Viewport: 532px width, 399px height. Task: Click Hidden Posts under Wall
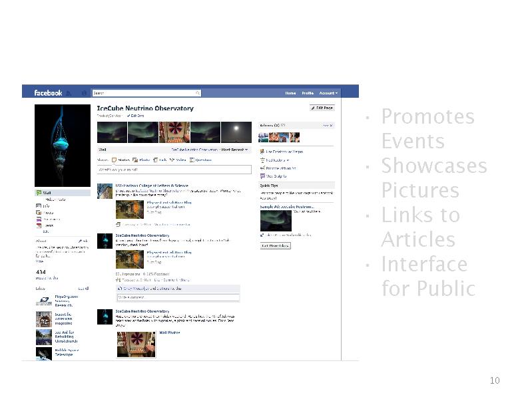[55, 199]
